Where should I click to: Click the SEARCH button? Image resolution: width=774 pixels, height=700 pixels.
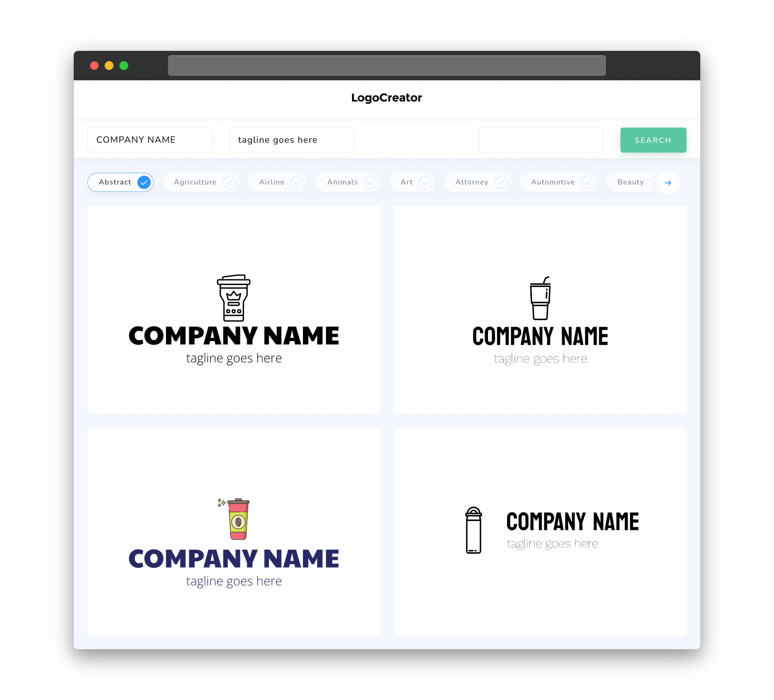click(652, 140)
